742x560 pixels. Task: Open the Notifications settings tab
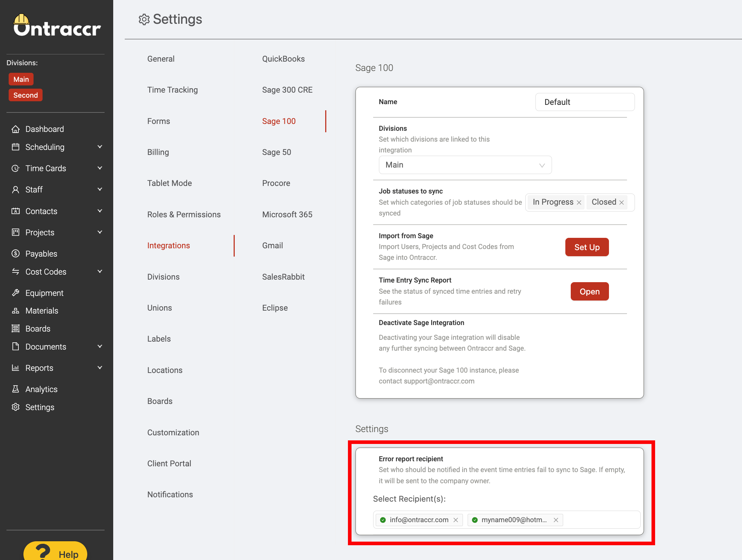click(170, 494)
